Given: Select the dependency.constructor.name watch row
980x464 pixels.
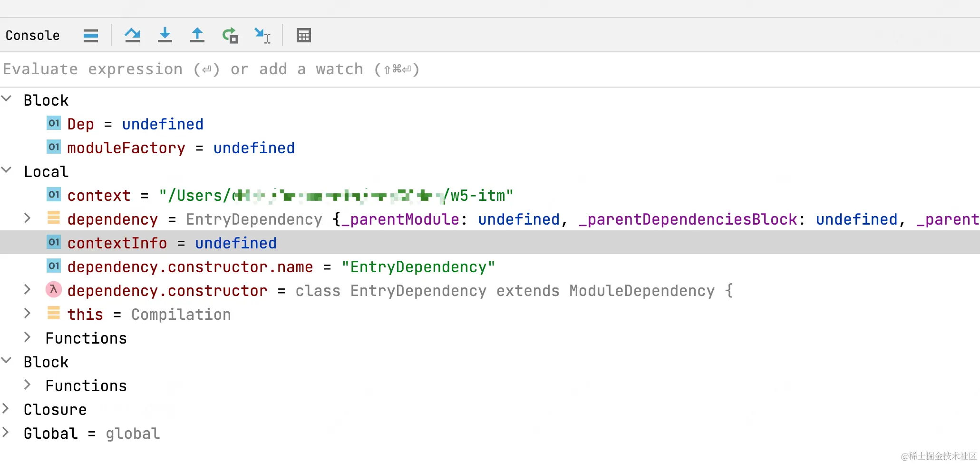Looking at the screenshot, I should [490, 267].
